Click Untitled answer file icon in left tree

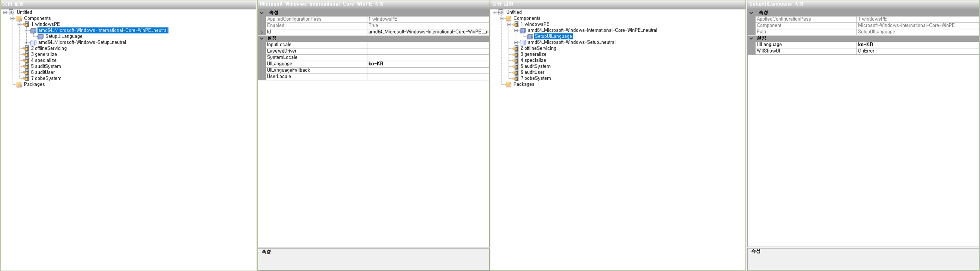pyautogui.click(x=12, y=12)
